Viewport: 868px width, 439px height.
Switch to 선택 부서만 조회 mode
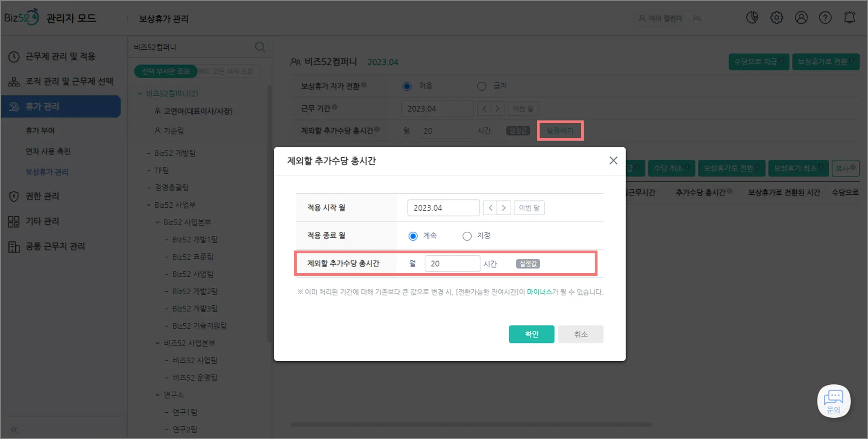(165, 71)
